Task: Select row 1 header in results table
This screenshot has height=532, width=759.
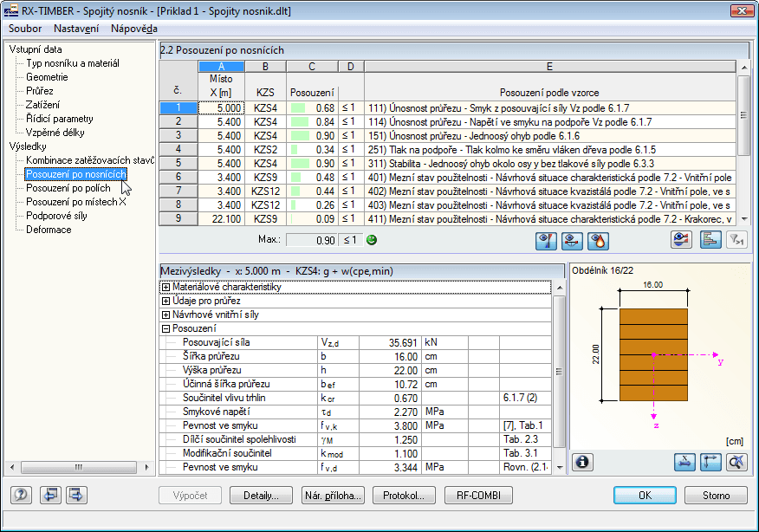Action: [178, 107]
